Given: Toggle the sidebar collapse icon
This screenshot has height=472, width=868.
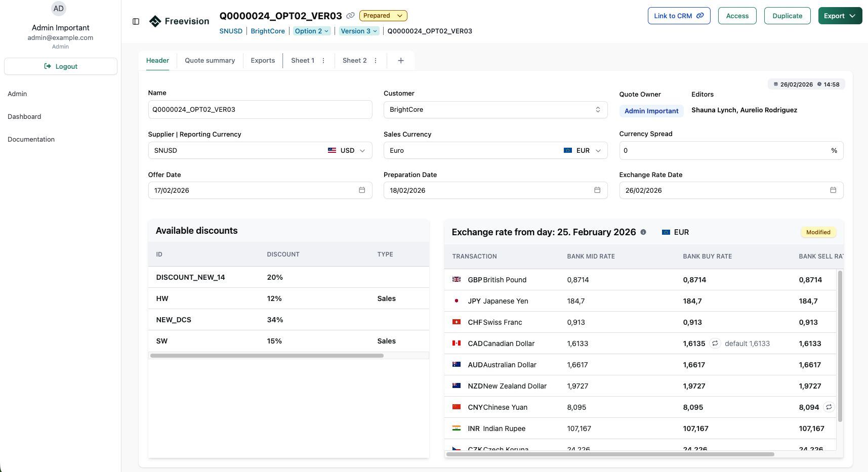Looking at the screenshot, I should point(136,21).
